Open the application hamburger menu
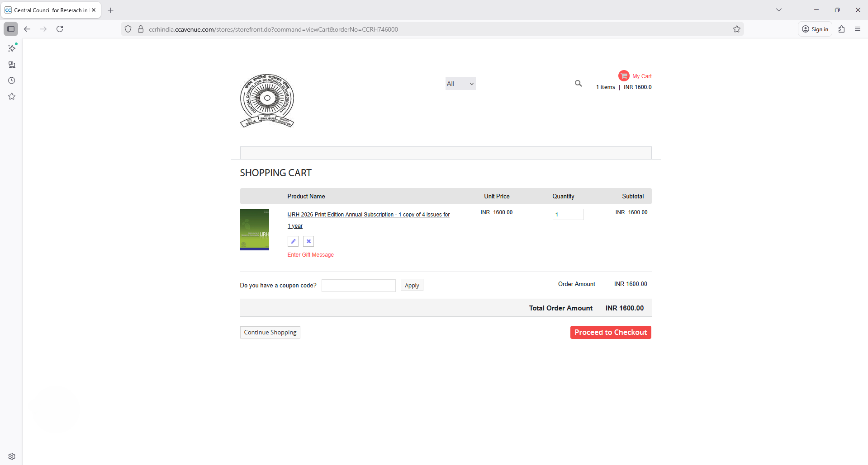This screenshot has width=868, height=465. (857, 29)
